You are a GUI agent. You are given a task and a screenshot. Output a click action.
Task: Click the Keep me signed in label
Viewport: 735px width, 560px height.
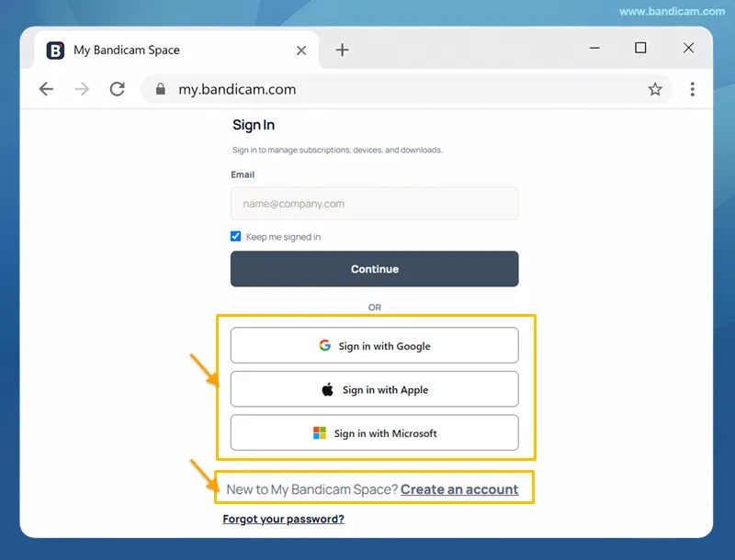tap(283, 237)
